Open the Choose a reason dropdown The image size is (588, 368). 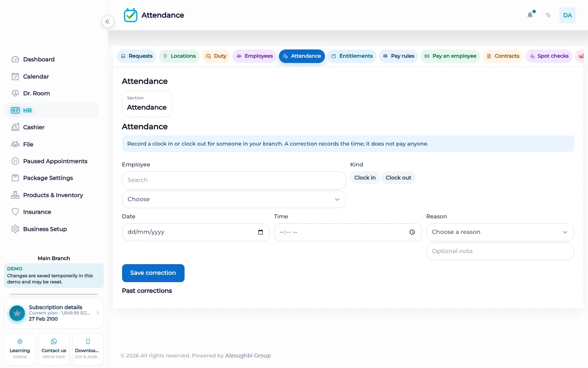pyautogui.click(x=500, y=232)
